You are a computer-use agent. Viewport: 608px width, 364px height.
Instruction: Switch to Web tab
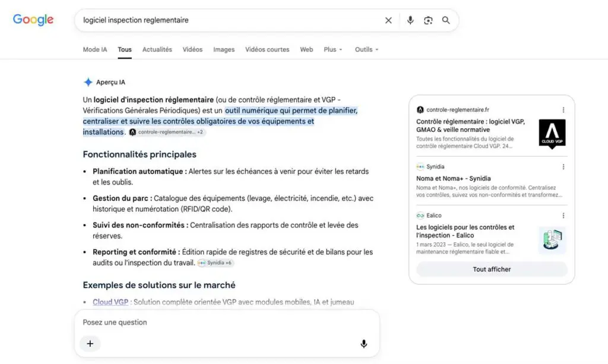tap(306, 50)
